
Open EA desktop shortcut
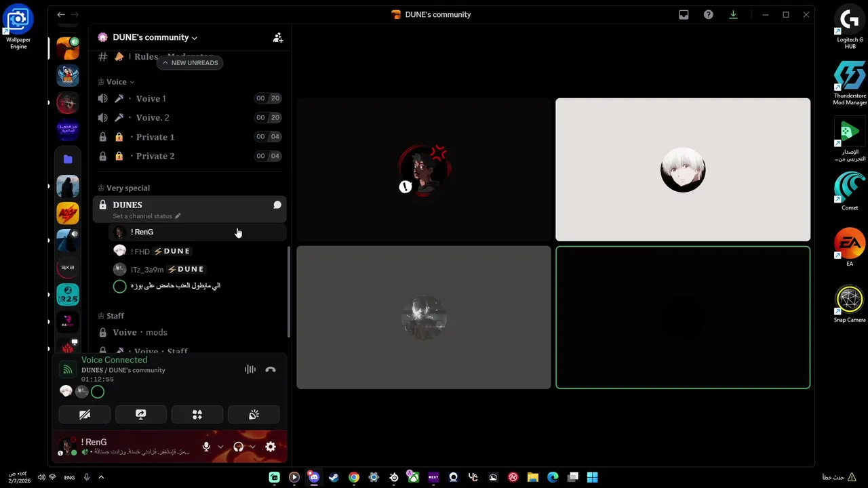point(850,247)
